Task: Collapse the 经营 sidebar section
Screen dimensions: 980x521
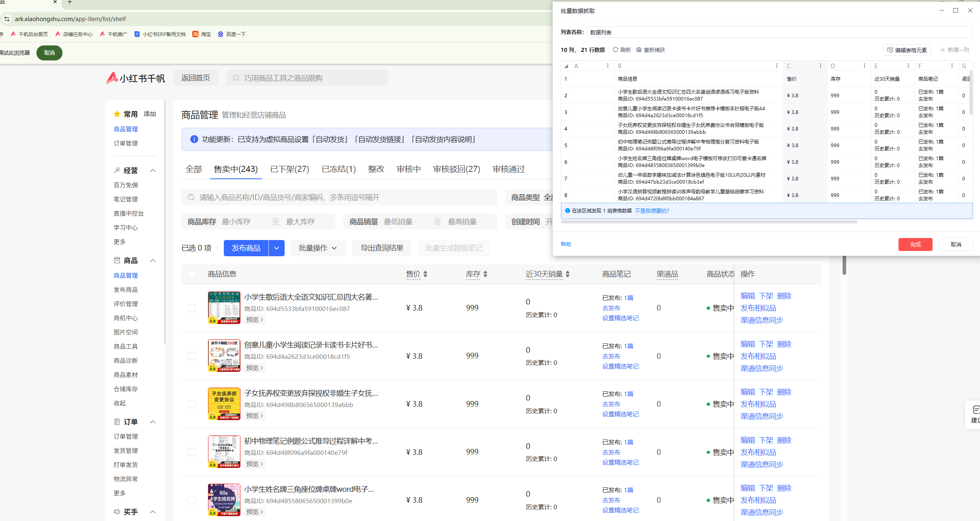Action: pyautogui.click(x=153, y=170)
